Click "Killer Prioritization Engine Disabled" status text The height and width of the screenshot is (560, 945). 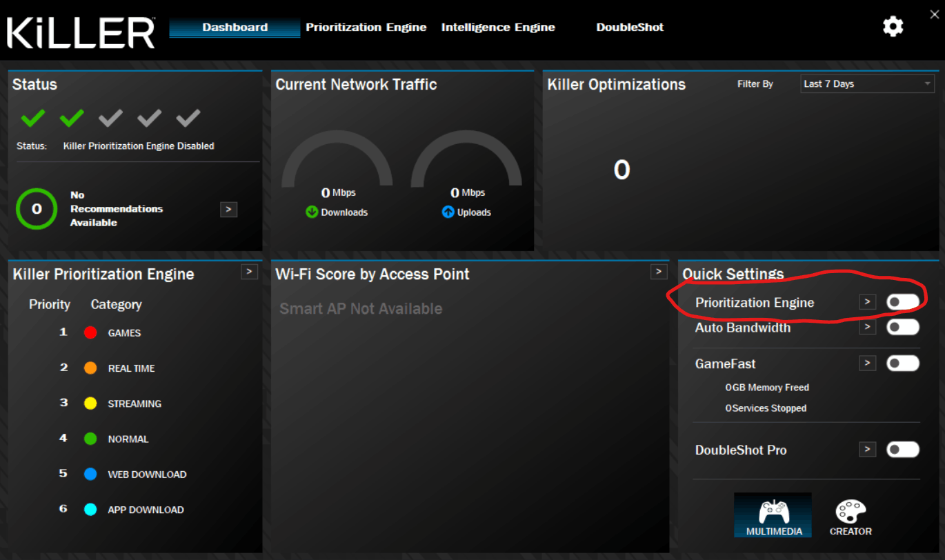point(139,146)
